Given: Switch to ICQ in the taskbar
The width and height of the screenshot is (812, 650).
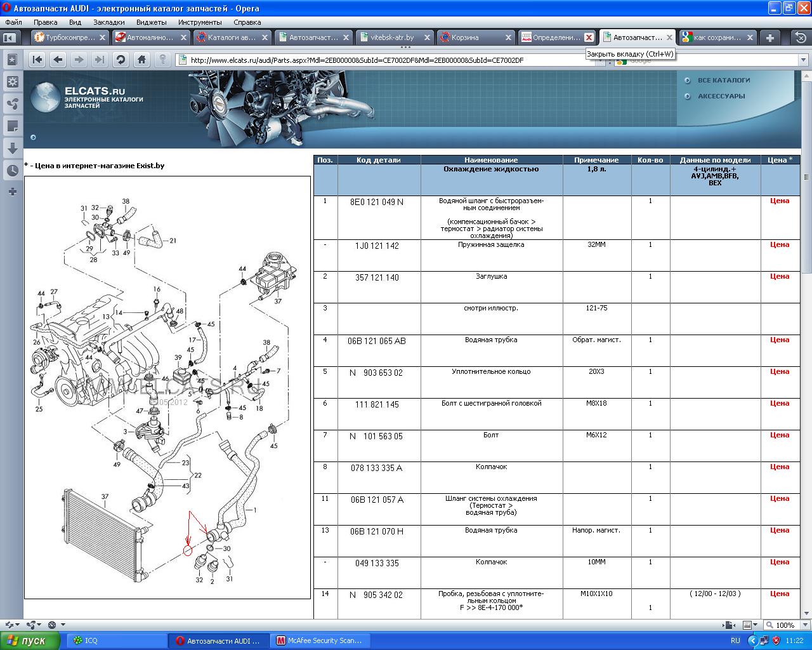Looking at the screenshot, I should [x=116, y=640].
